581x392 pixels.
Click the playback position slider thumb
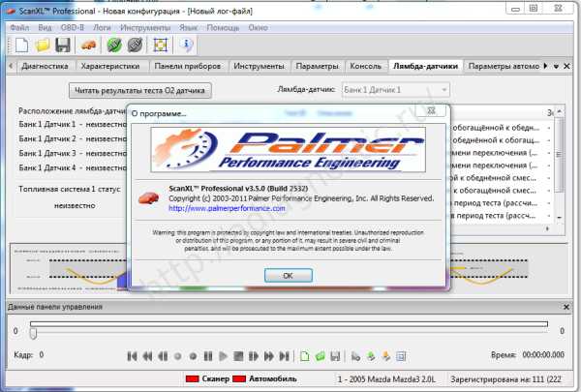coord(33,333)
